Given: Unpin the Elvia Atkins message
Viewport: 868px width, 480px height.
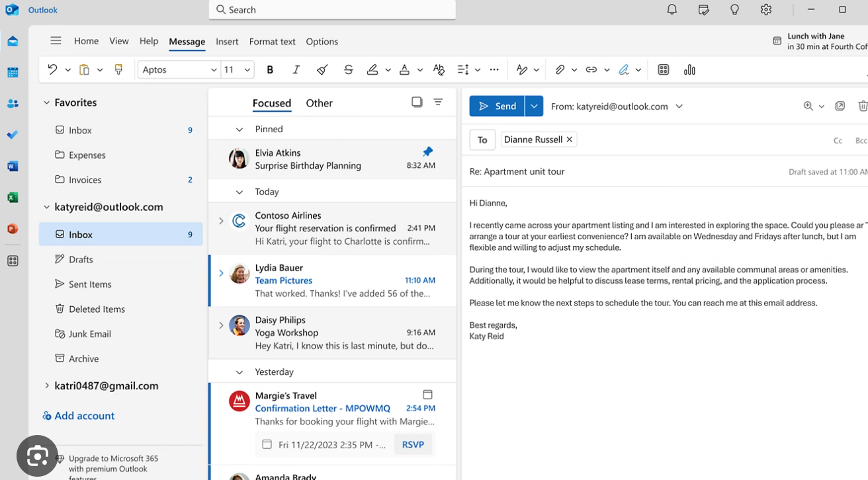Looking at the screenshot, I should (427, 151).
